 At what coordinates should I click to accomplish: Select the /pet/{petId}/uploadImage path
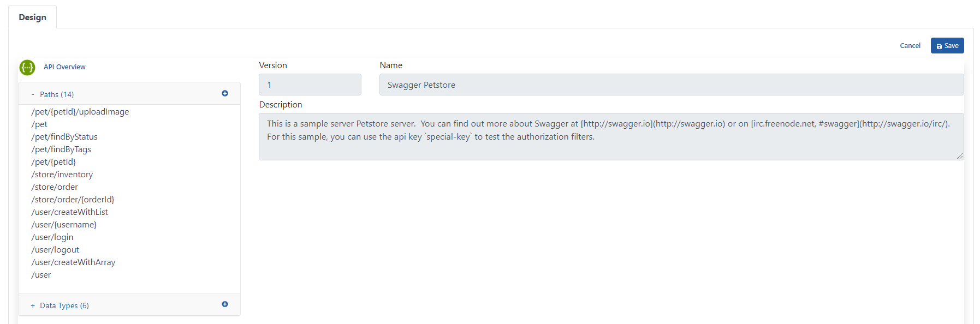[80, 112]
